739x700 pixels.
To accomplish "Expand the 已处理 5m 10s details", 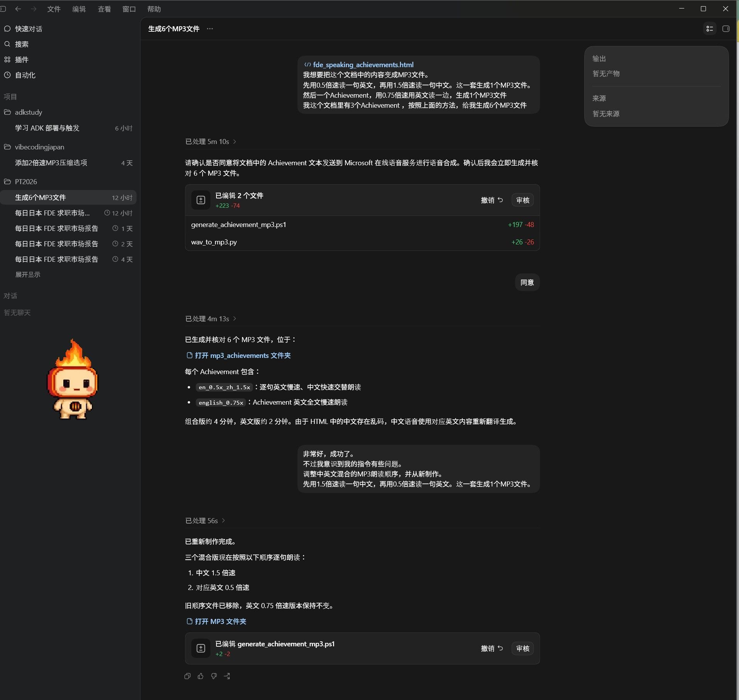I will point(211,142).
